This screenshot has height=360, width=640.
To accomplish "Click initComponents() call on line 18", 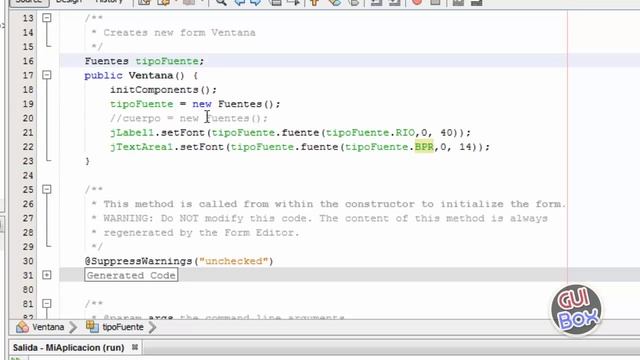I will [x=163, y=90].
